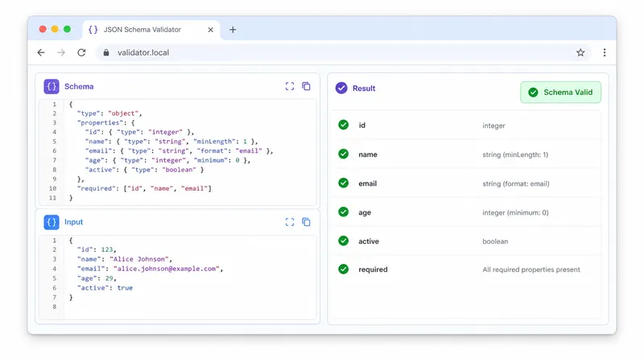
Task: Click the green check beside name
Action: tap(344, 154)
